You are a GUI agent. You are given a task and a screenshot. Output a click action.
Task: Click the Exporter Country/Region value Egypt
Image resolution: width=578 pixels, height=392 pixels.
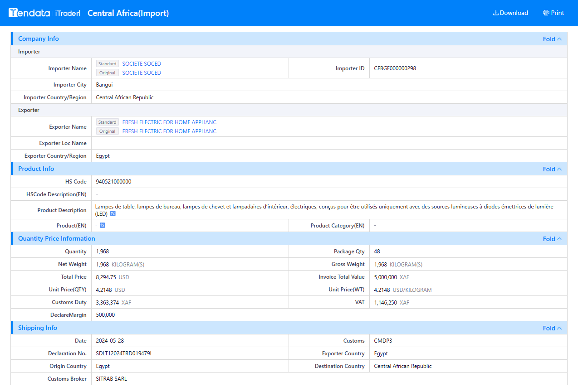click(103, 156)
